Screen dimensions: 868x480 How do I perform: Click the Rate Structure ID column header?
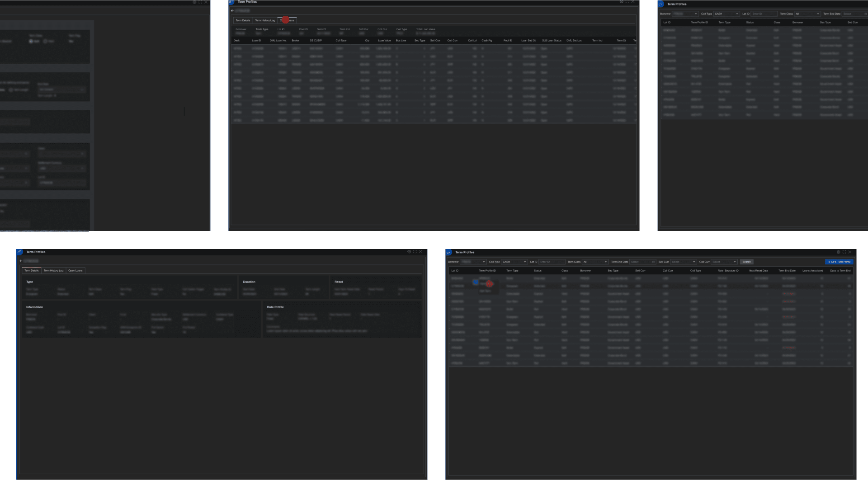728,271
